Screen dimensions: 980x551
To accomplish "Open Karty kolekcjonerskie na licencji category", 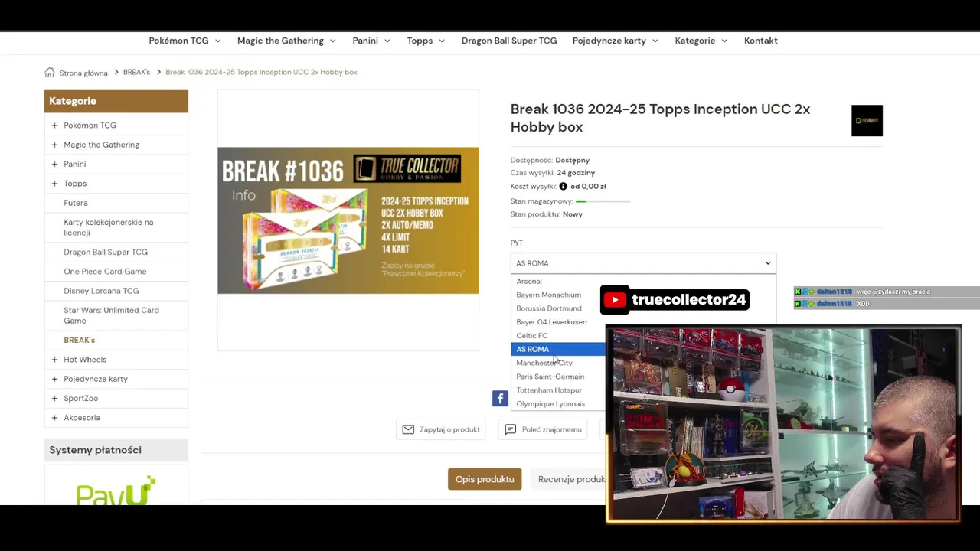I will click(x=109, y=227).
